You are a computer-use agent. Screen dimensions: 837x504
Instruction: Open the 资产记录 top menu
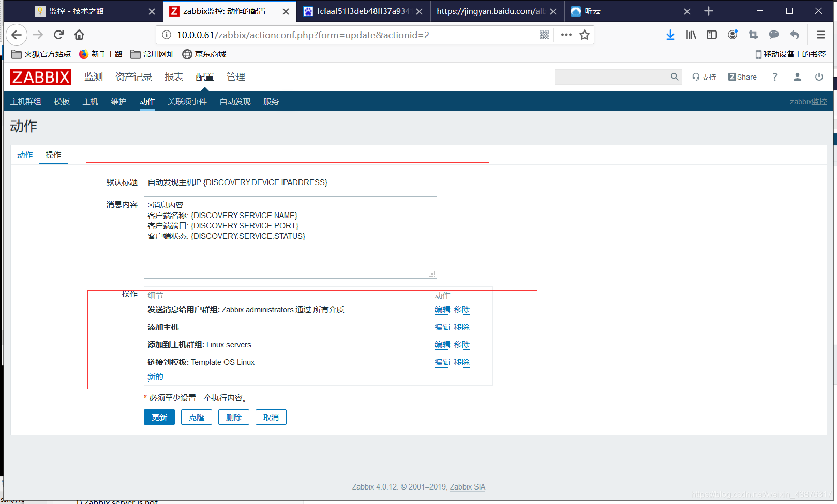(134, 77)
